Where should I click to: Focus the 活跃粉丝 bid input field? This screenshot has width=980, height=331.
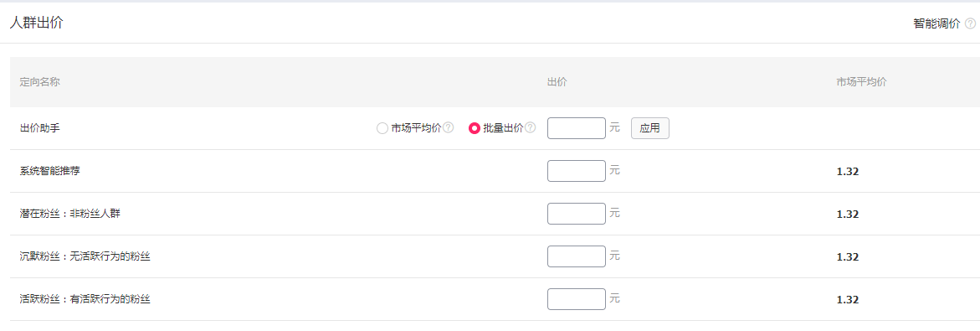click(577, 299)
